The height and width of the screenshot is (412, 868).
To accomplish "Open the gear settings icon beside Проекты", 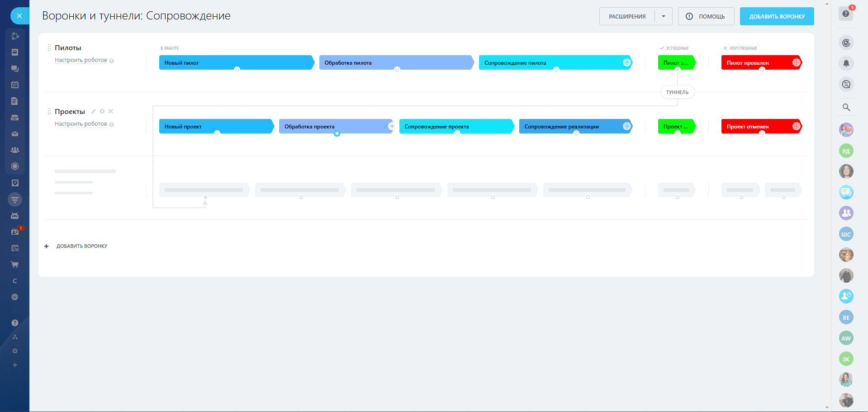I will coord(102,111).
